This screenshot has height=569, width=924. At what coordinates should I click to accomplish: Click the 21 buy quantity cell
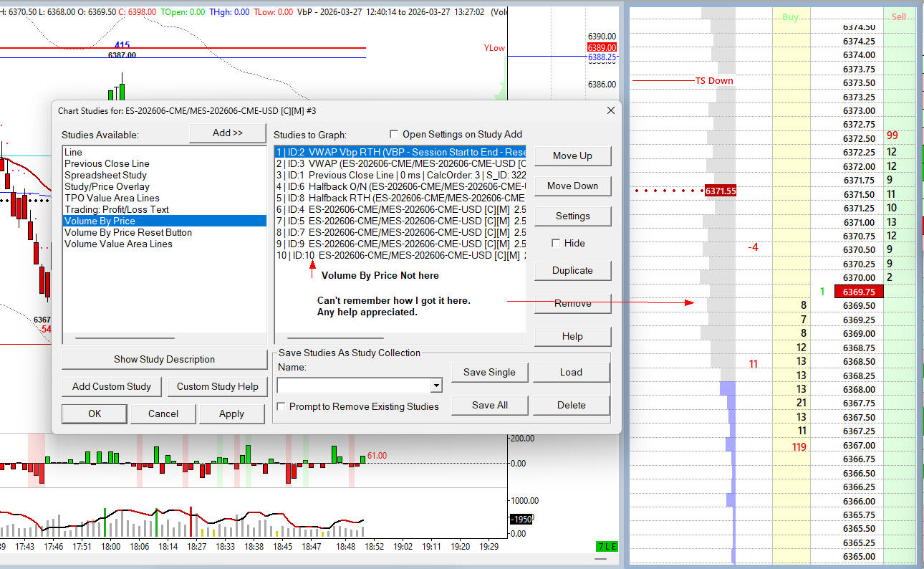[x=802, y=403]
